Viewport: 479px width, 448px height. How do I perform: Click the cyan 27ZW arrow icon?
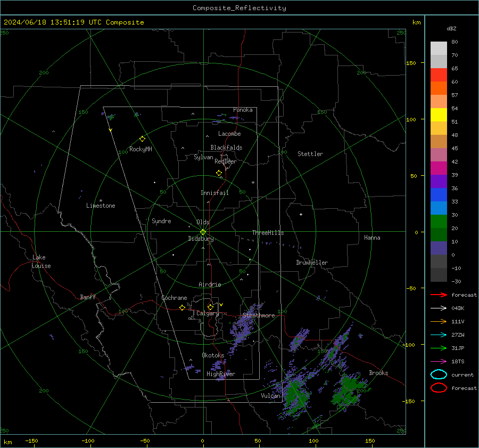click(439, 335)
